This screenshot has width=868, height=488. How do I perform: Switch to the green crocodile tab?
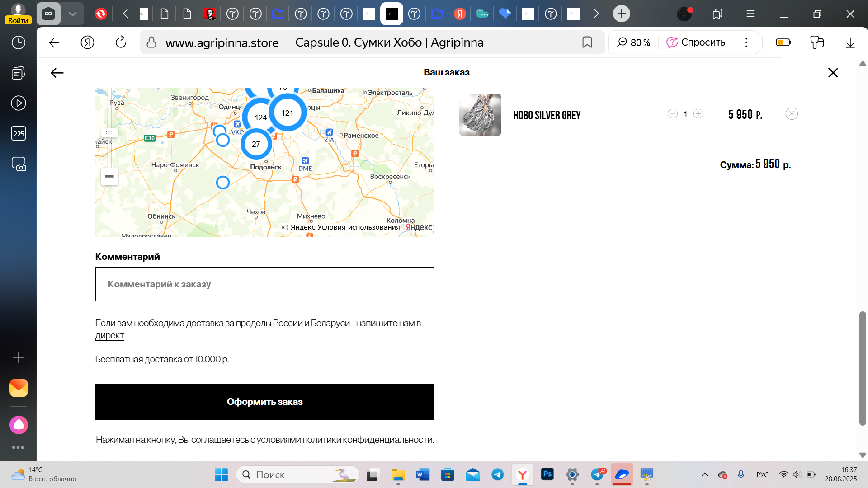[x=482, y=14]
